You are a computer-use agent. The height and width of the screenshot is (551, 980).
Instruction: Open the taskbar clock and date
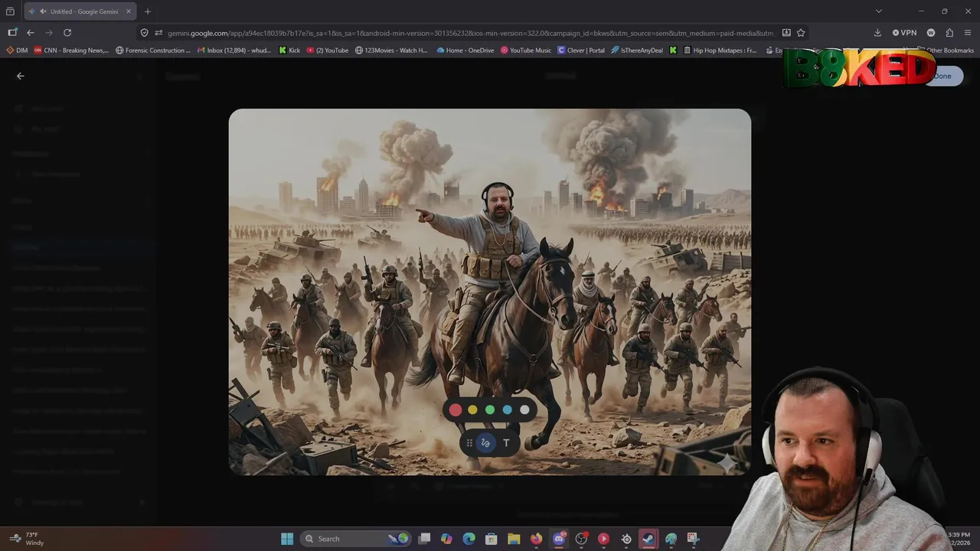tap(959, 538)
